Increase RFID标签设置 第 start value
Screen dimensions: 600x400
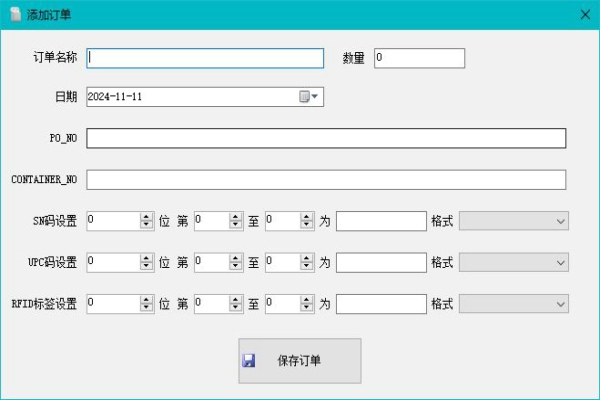(x=236, y=300)
